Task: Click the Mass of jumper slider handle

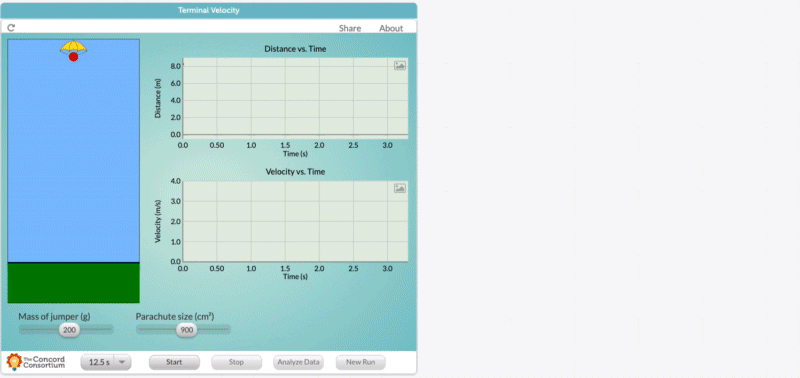Action: [x=69, y=330]
